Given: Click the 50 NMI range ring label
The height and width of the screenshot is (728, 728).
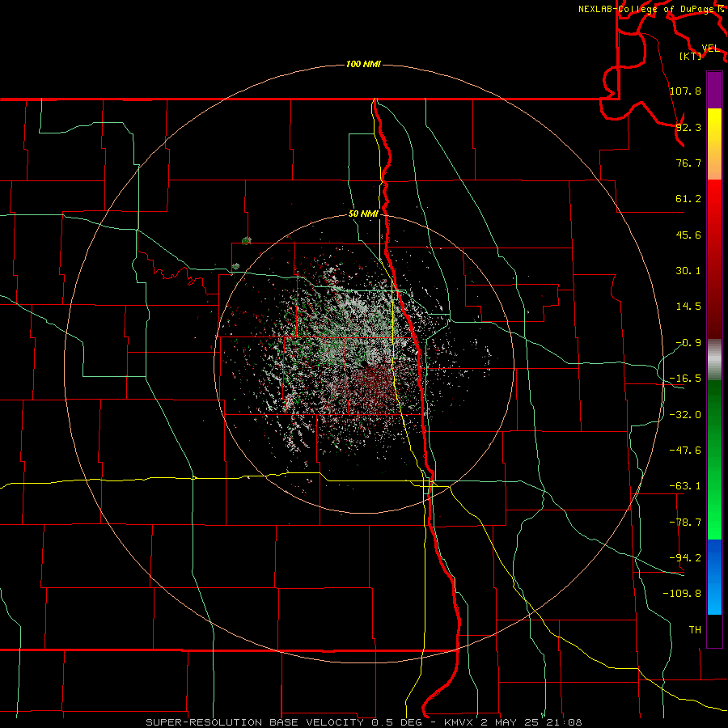Looking at the screenshot, I should (363, 214).
